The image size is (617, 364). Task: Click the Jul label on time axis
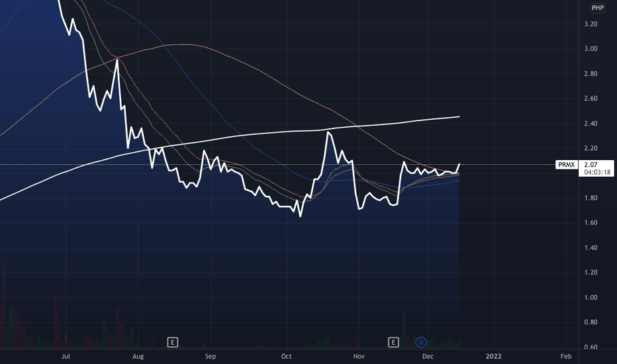66,357
